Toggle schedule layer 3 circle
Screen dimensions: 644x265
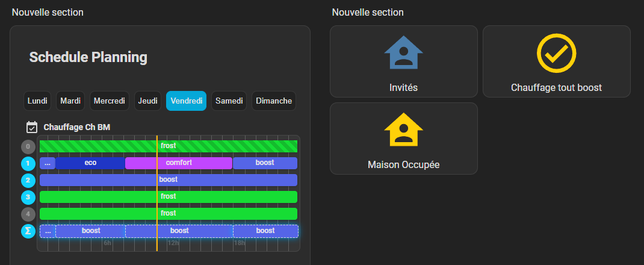tap(28, 197)
